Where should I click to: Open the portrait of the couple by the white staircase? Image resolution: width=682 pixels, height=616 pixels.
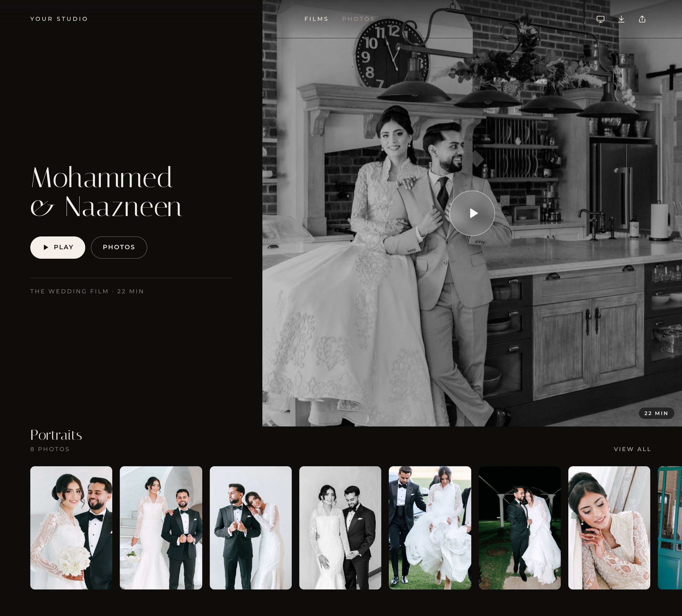point(161,528)
